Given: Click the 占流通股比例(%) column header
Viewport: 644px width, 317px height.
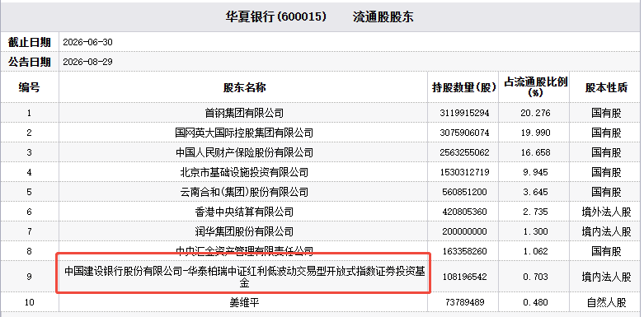Looking at the screenshot, I should click(535, 87).
